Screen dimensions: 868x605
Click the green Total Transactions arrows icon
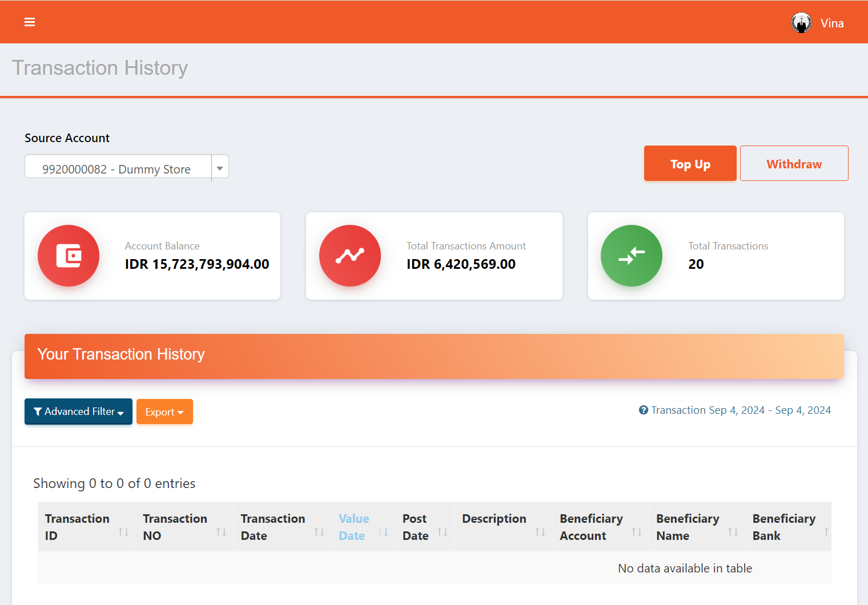coord(632,256)
